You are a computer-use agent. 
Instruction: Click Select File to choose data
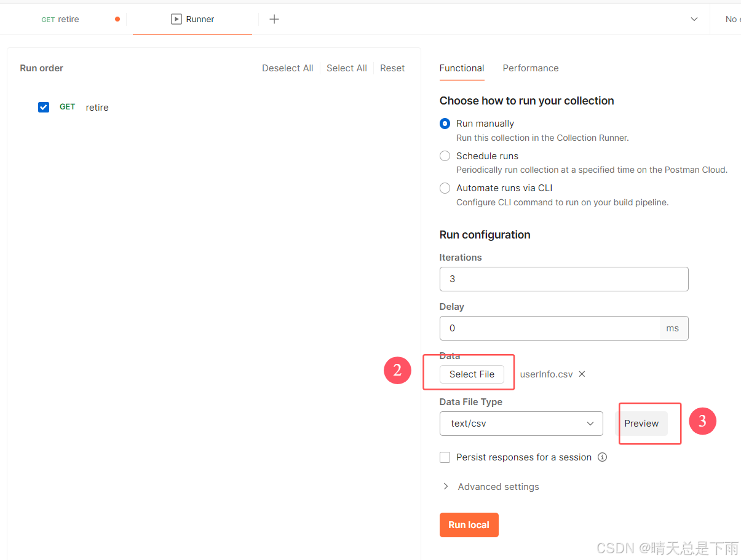coord(472,374)
